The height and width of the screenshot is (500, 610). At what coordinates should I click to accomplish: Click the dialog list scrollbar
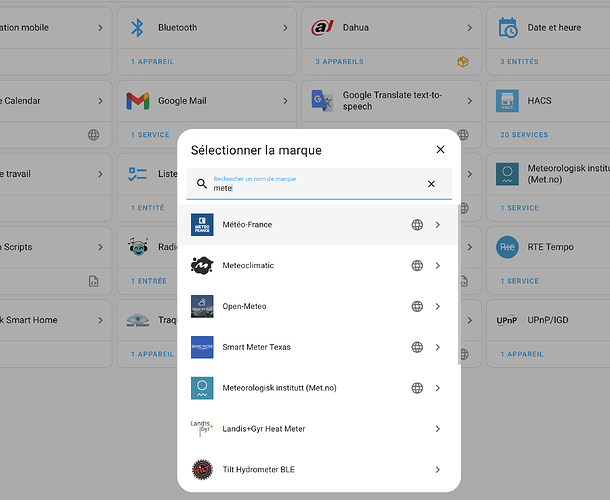pyautogui.click(x=459, y=284)
